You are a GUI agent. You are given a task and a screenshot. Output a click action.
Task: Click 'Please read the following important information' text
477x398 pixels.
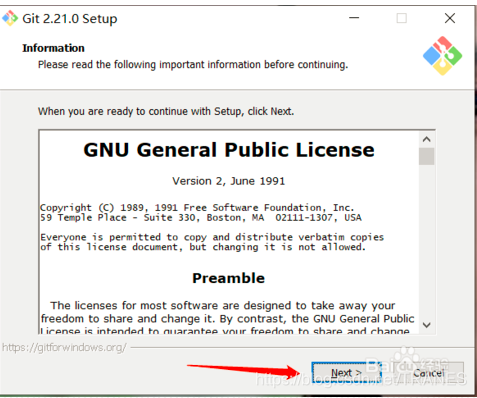(x=193, y=64)
